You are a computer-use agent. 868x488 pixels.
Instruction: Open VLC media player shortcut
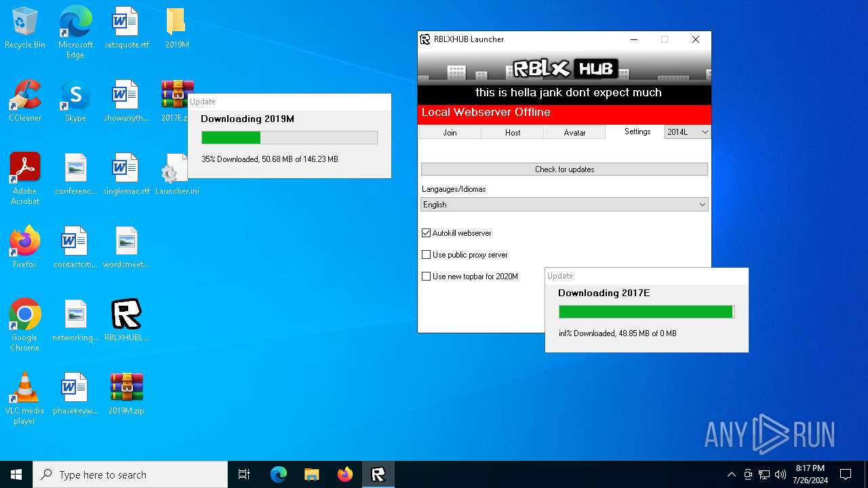click(25, 398)
